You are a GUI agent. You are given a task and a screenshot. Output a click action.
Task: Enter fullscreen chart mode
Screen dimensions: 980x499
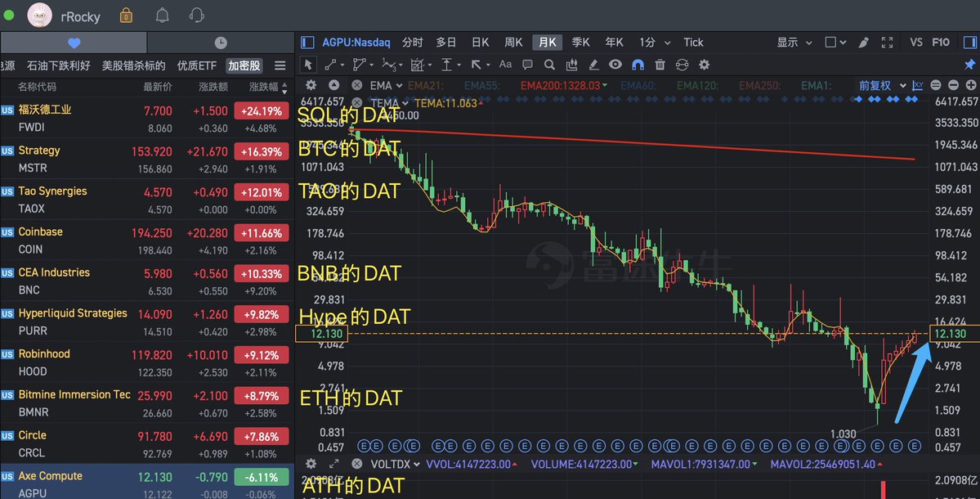887,42
